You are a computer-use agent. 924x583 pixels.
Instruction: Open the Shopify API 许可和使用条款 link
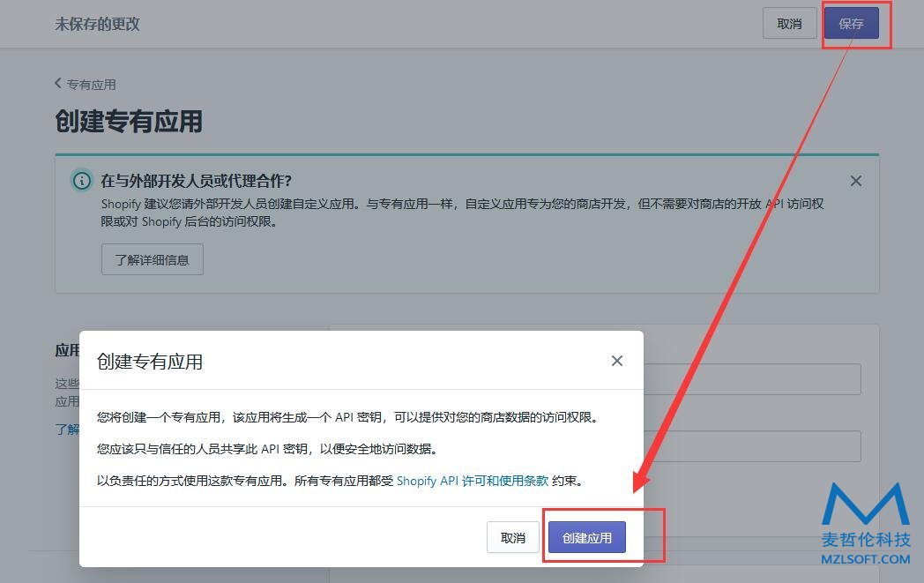(x=473, y=481)
